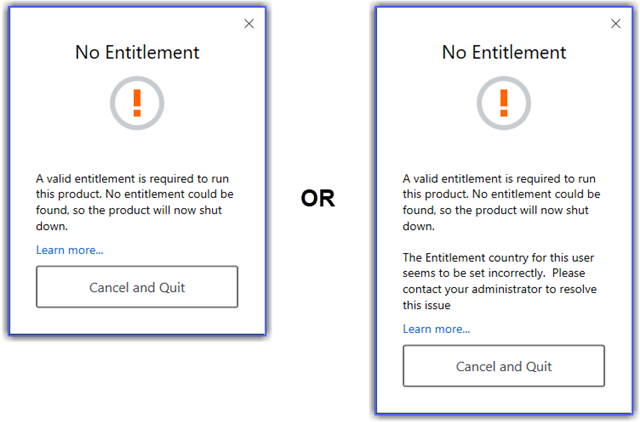Click the word 'down.' in left dialog
This screenshot has width=640, height=422.
tap(52, 227)
